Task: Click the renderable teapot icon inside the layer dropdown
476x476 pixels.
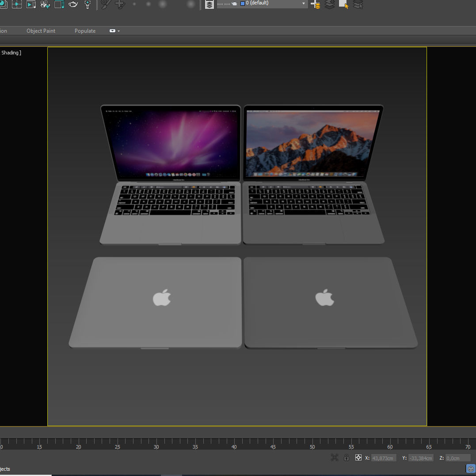Action: coord(234,4)
